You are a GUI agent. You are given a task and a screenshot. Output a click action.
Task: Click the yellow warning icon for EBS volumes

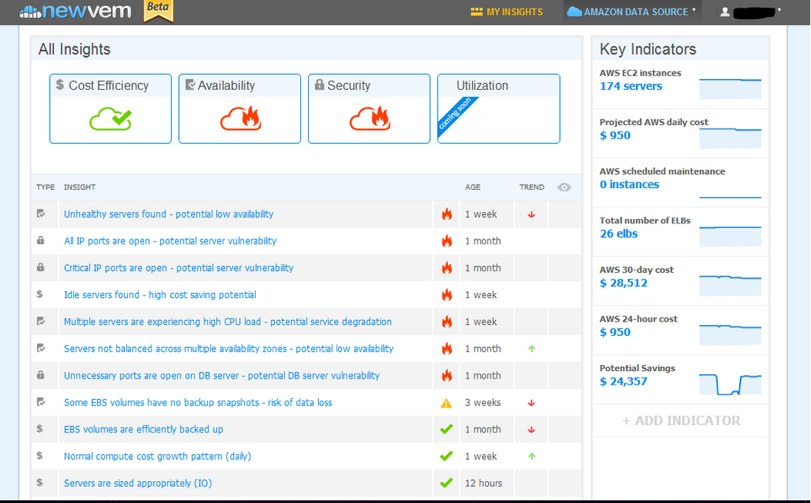pyautogui.click(x=447, y=403)
